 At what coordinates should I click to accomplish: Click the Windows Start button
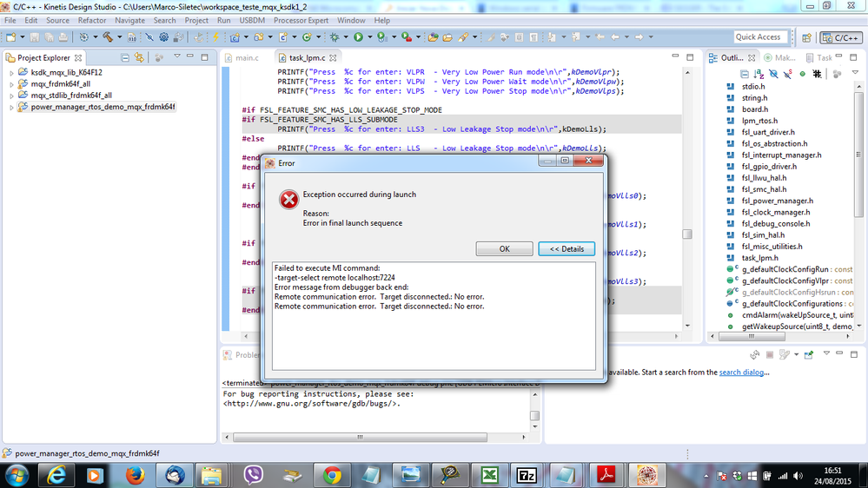pyautogui.click(x=17, y=475)
